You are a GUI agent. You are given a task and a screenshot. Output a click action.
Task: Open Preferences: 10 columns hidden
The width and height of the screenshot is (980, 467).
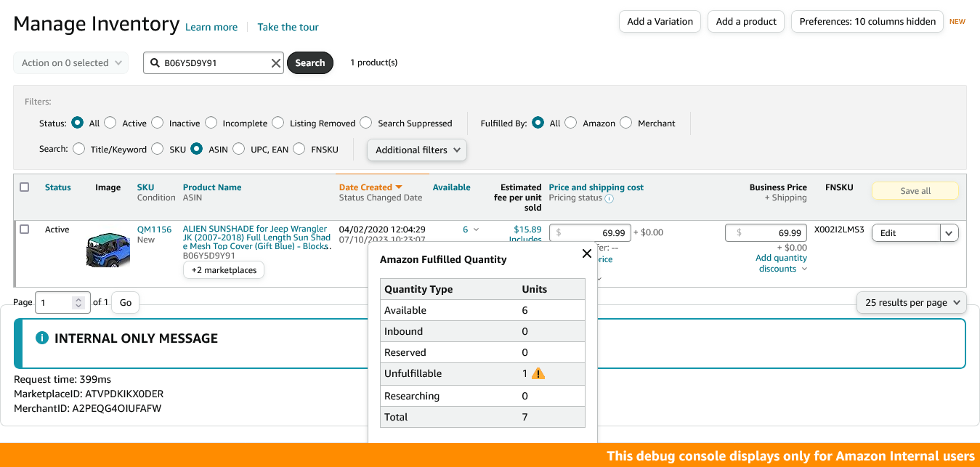point(867,21)
